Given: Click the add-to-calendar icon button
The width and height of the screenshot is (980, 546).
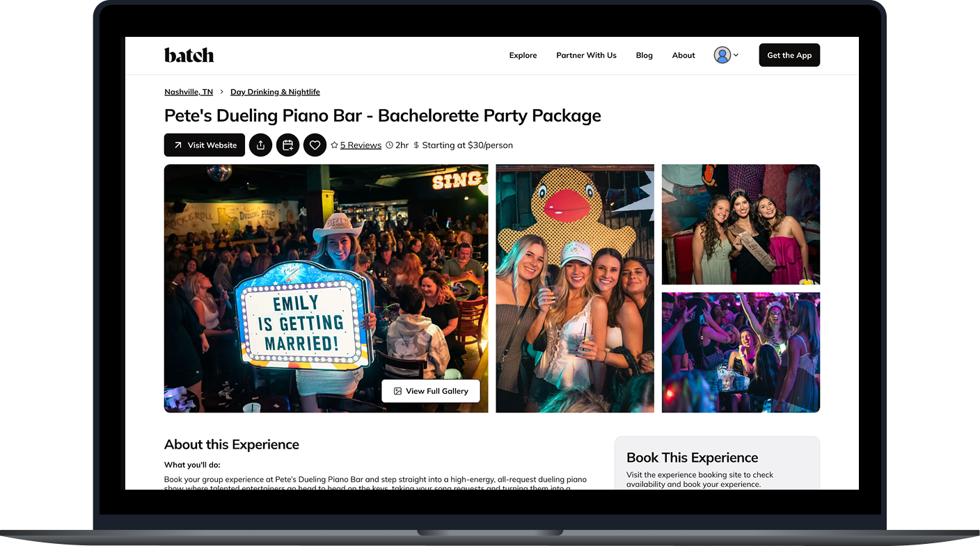Looking at the screenshot, I should (x=287, y=145).
